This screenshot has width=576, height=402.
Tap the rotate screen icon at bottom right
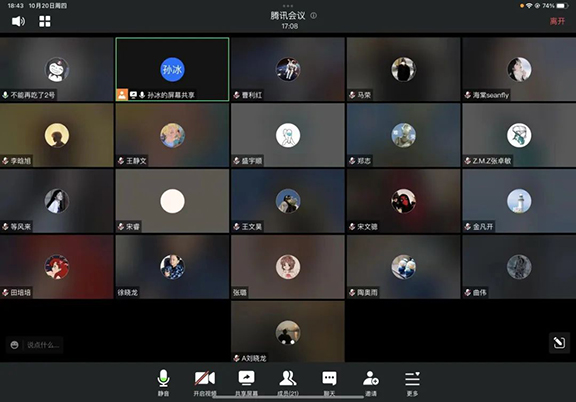pyautogui.click(x=559, y=343)
